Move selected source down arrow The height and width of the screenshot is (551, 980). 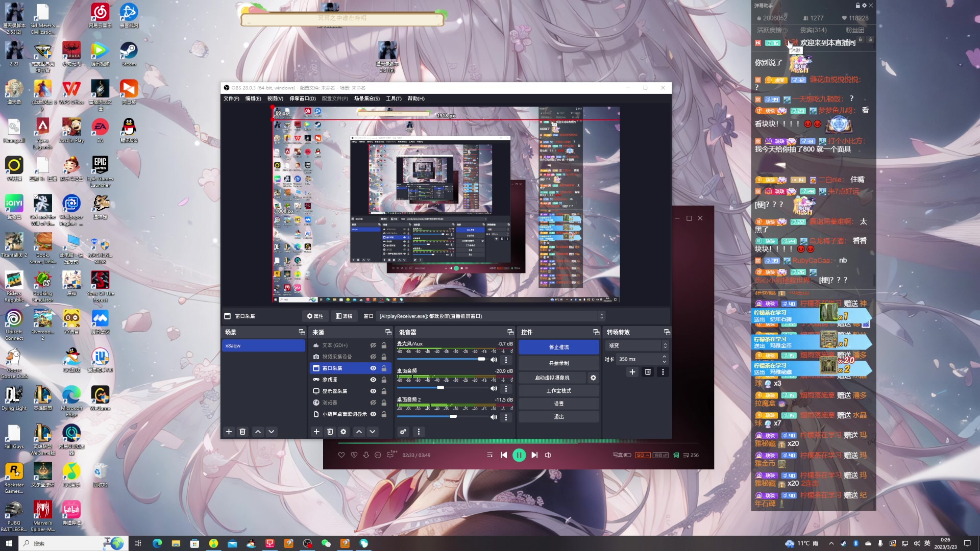[373, 432]
